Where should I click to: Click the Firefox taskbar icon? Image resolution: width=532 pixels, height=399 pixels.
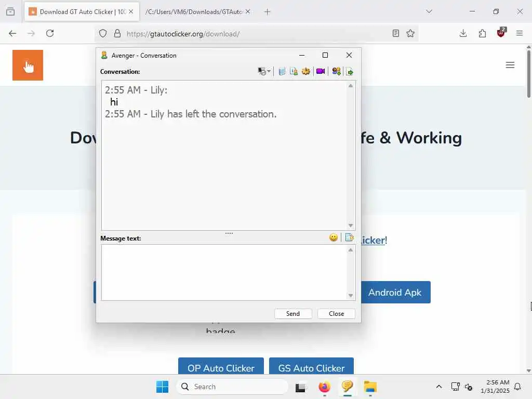click(x=324, y=387)
